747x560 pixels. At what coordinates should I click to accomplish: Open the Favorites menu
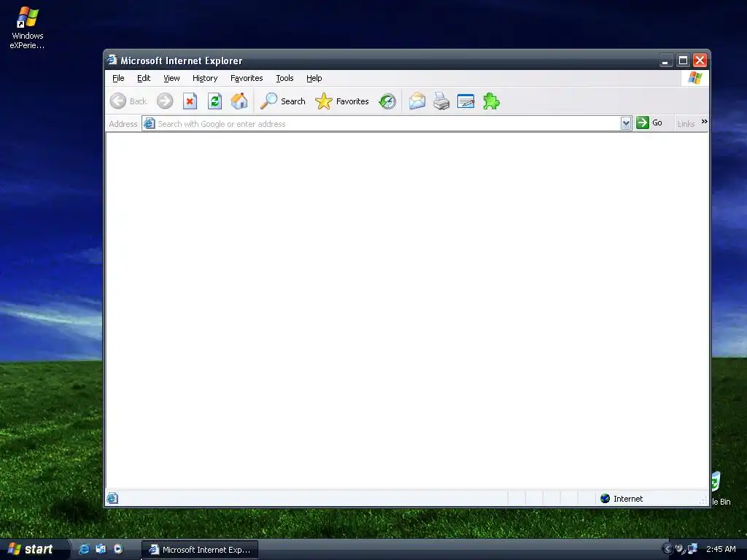[x=247, y=78]
